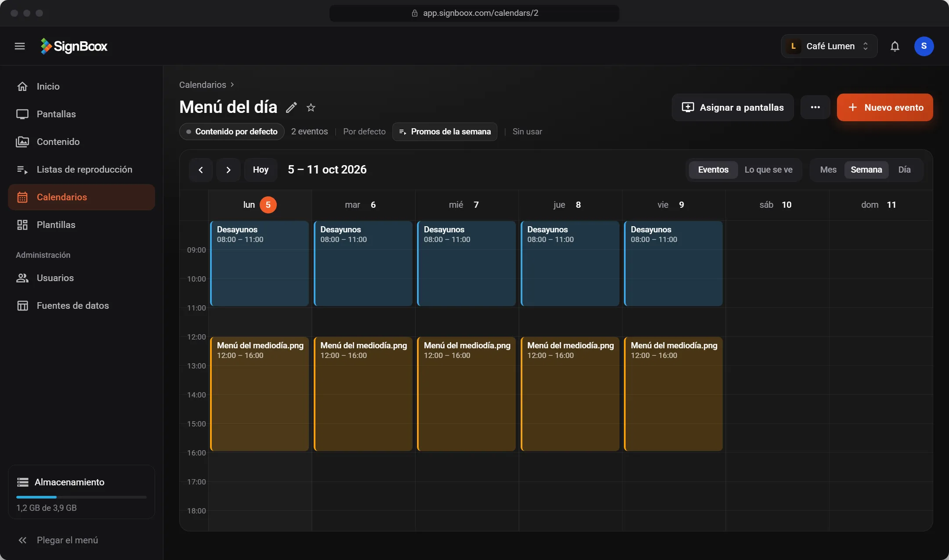
Task: Open Tuesday's Desayunos event
Action: [363, 264]
